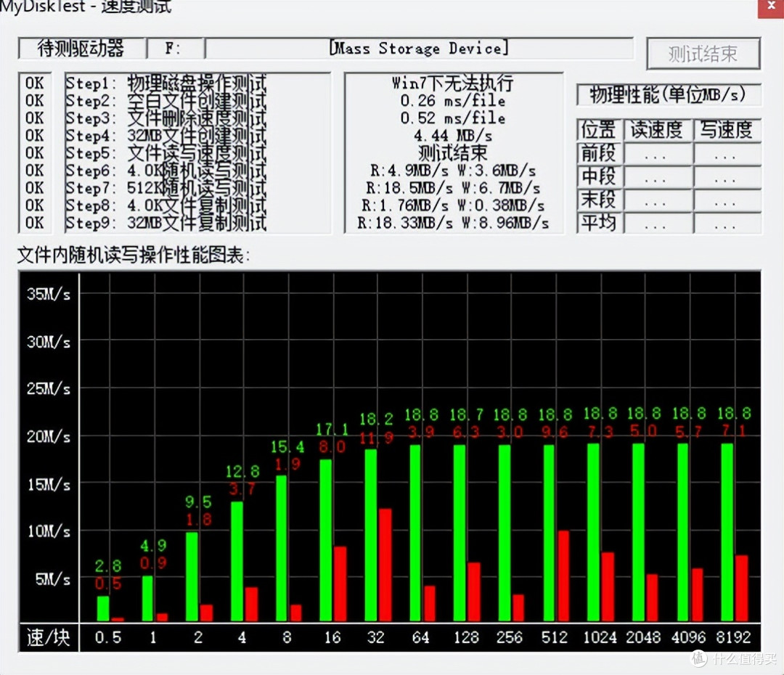Select Step2 空白文件创建测试 row
784x675 pixels.
166,100
